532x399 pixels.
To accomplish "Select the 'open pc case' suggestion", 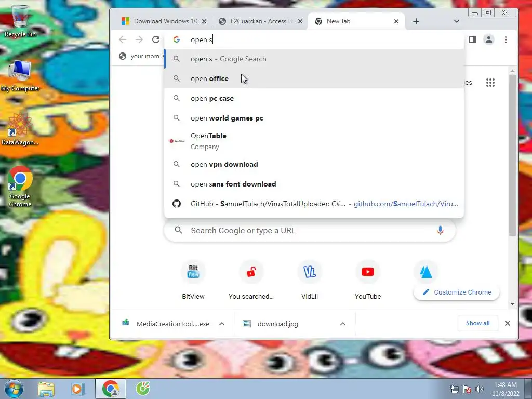I will [314, 98].
